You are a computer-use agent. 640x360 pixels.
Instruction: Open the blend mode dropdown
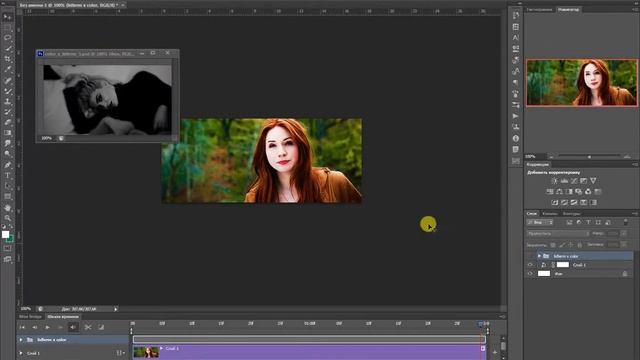(x=558, y=233)
